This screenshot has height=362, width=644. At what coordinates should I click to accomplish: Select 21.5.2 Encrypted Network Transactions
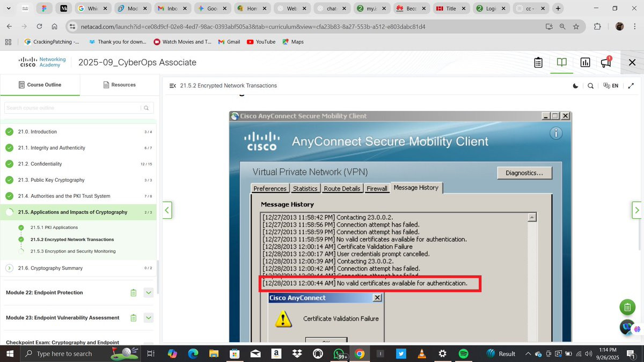[72, 240]
